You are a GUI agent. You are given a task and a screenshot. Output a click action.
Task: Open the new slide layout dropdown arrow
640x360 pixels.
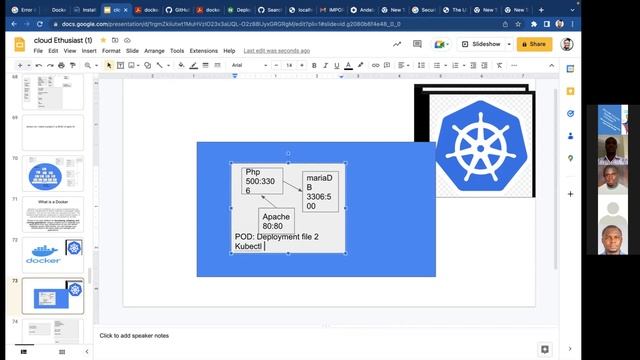(29, 65)
